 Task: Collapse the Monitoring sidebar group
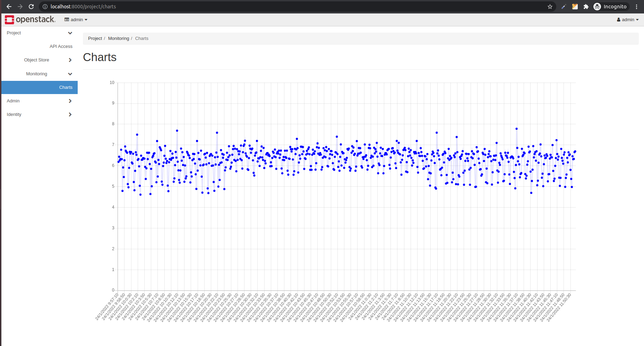point(40,74)
